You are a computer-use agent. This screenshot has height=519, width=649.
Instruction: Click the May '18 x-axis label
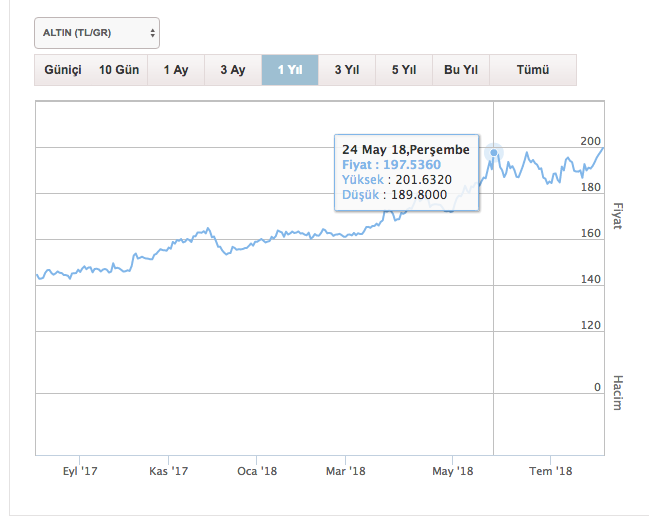point(455,471)
